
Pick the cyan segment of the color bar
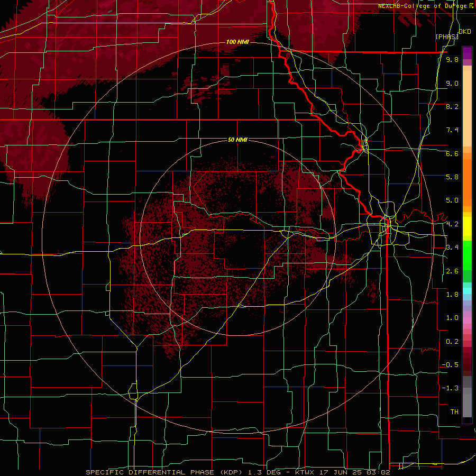coord(467,290)
